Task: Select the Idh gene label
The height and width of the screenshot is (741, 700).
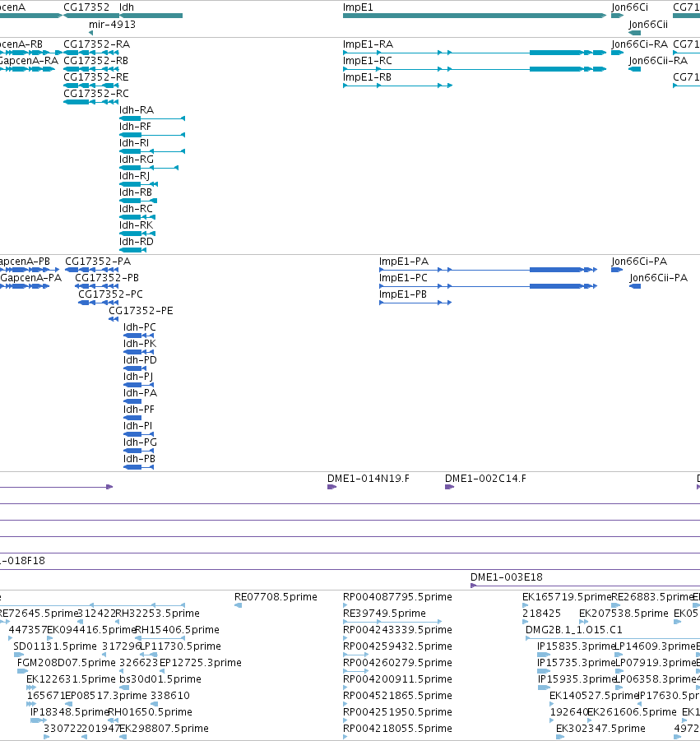Action: (x=127, y=7)
